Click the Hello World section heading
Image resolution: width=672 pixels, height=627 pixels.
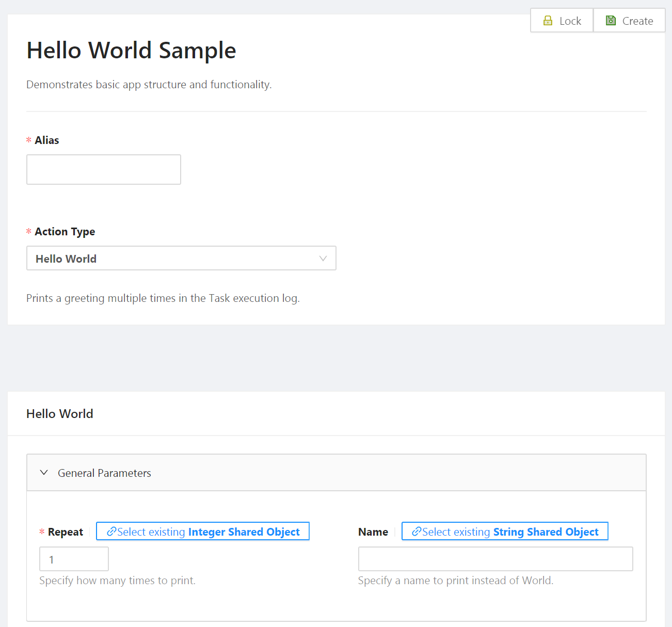(x=60, y=414)
